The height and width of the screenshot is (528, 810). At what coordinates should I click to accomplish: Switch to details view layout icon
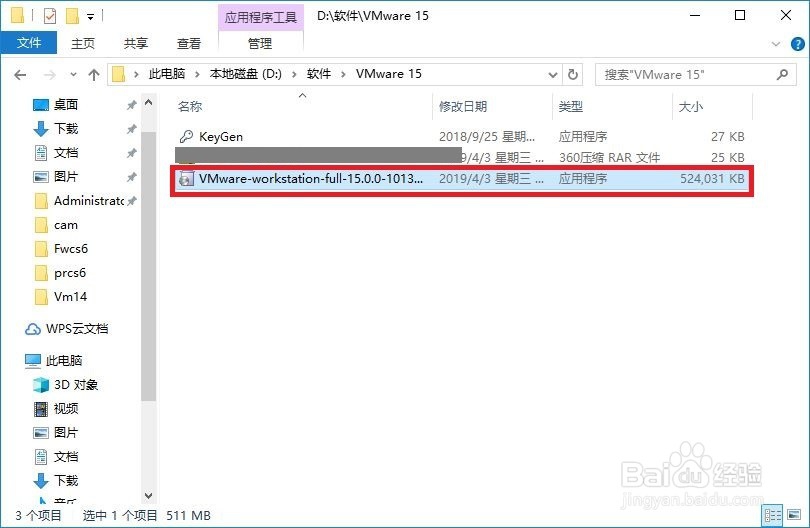click(772, 515)
